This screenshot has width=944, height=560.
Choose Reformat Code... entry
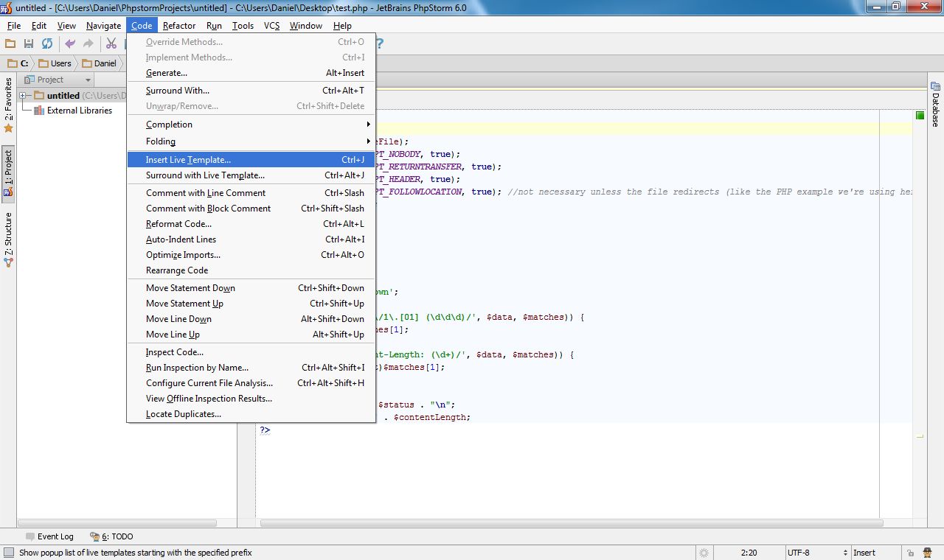[x=251, y=224]
